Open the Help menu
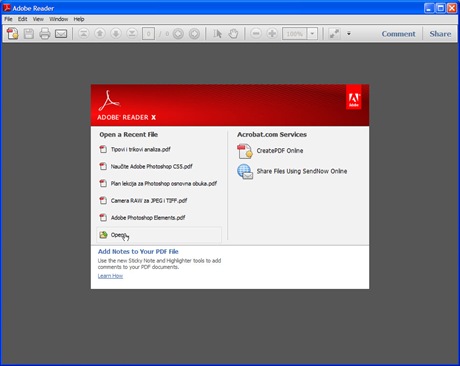This screenshot has width=460, height=366. 79,19
